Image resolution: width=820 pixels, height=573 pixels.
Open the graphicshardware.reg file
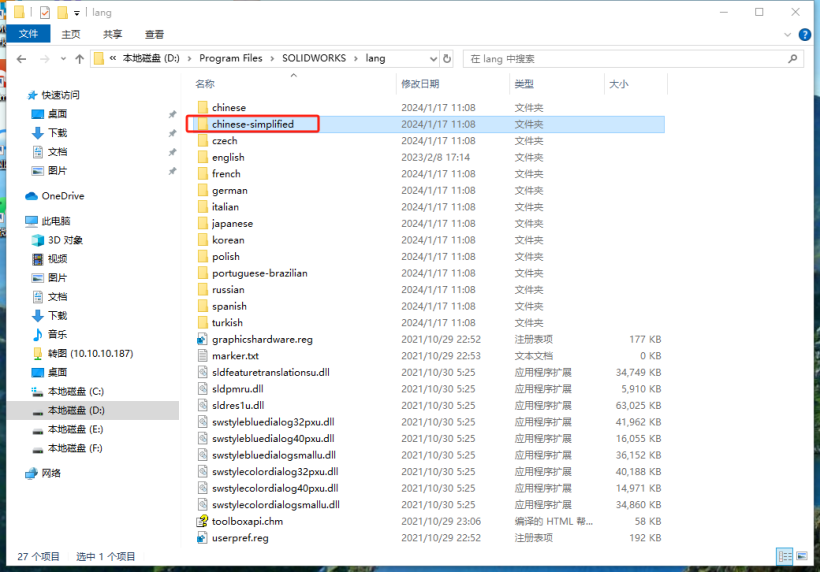[261, 339]
